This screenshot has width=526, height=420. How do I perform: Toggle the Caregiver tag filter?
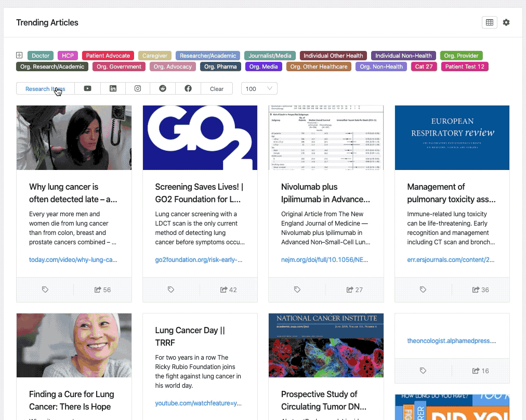click(155, 56)
